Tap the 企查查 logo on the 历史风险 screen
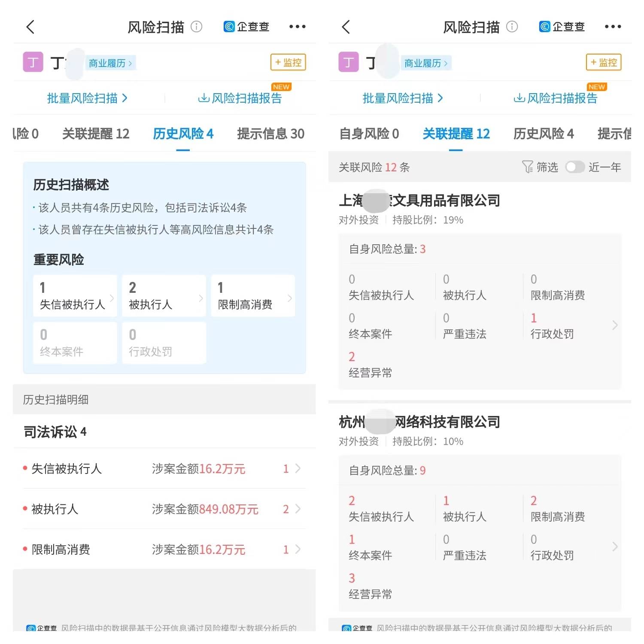This screenshot has height=644, width=644. (246, 27)
